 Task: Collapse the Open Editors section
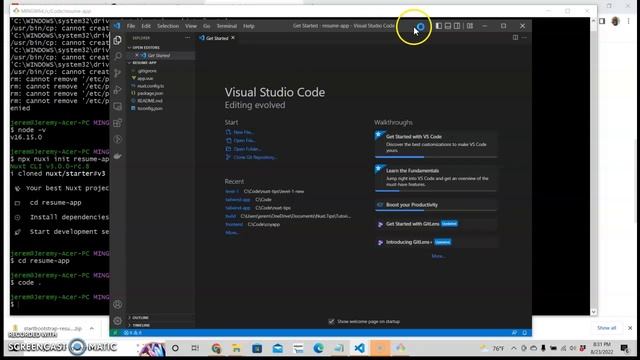click(x=145, y=47)
